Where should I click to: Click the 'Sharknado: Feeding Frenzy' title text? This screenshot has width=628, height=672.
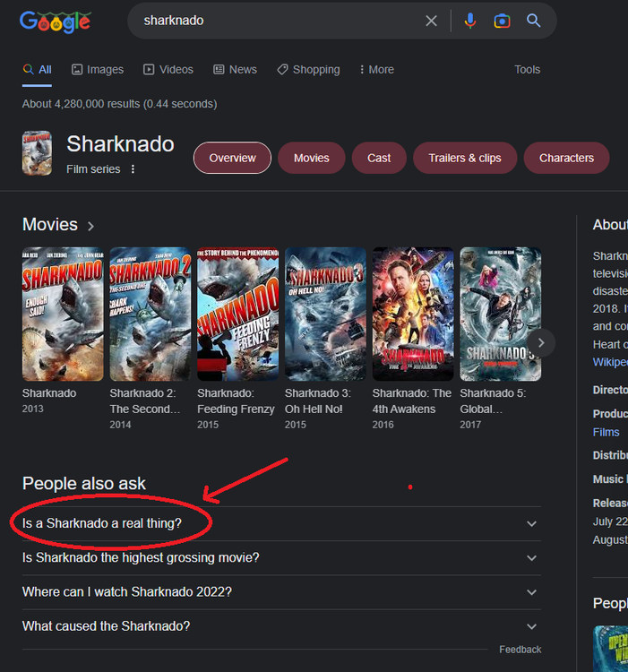tap(236, 401)
